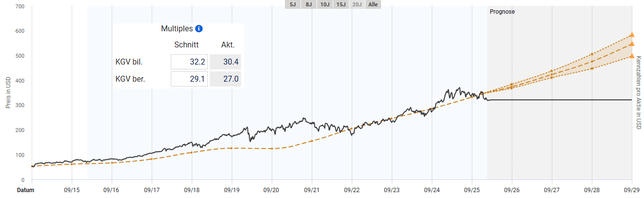
Task: Click the KGV ber. Schnitt input field
Action: tap(189, 79)
